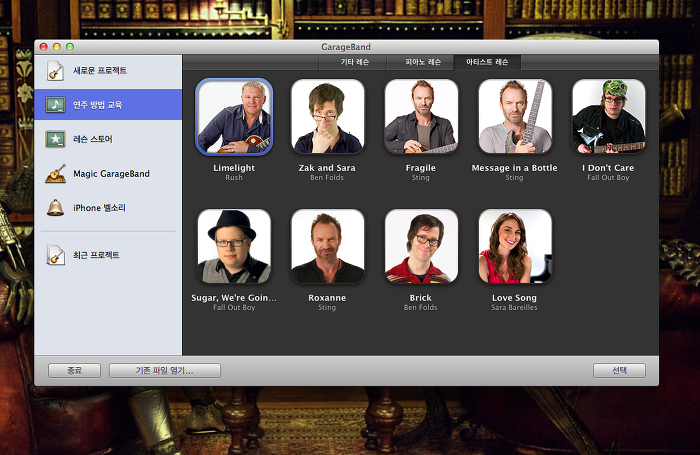Screen dimensions: 700x455
Task: Click the 종료 quit button
Action: tap(75, 371)
